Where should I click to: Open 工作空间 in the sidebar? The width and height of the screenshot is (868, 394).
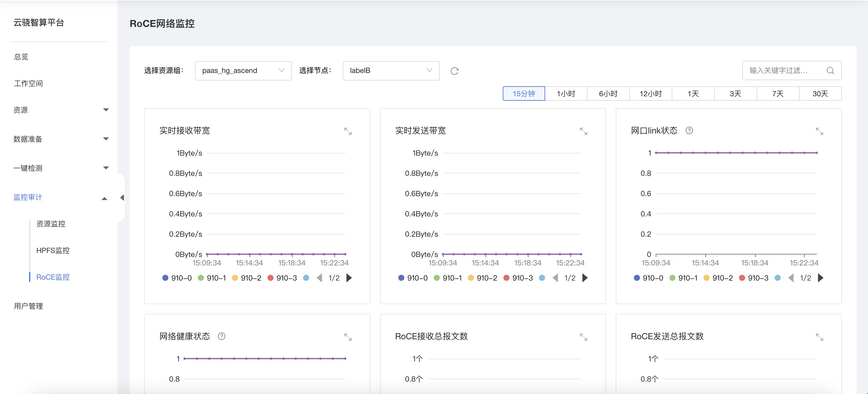click(x=28, y=83)
